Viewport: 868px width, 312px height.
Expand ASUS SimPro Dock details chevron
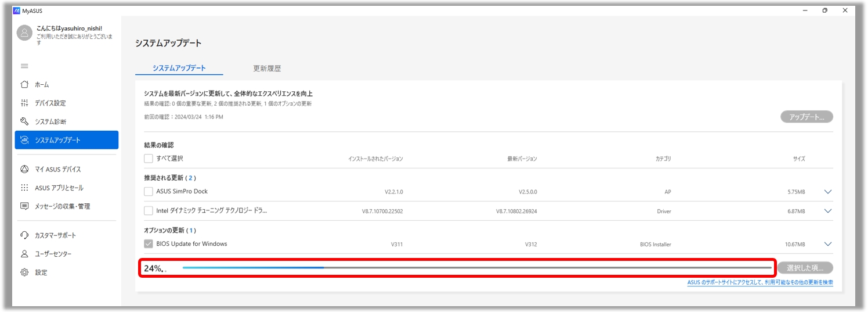(828, 192)
